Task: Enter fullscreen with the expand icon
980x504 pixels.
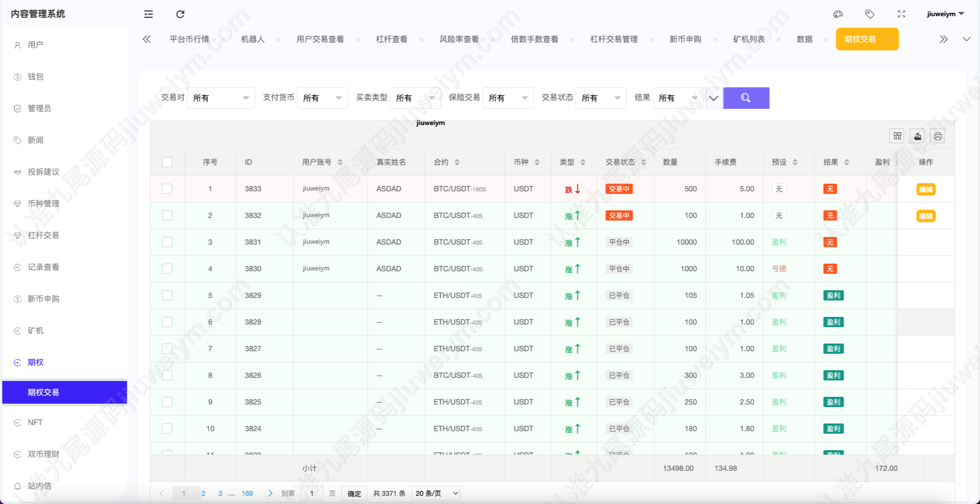Action: click(902, 14)
